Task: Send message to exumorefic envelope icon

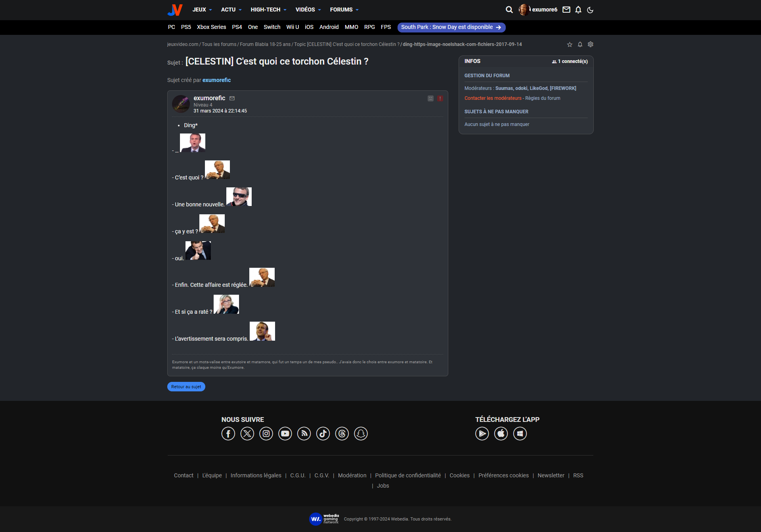Action: [x=232, y=98]
